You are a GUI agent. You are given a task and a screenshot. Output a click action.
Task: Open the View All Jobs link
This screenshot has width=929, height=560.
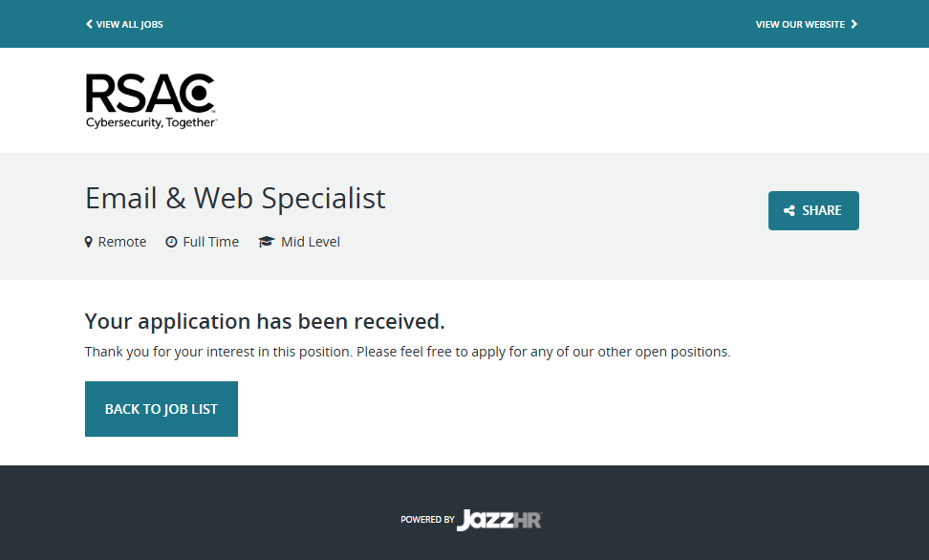click(x=130, y=24)
